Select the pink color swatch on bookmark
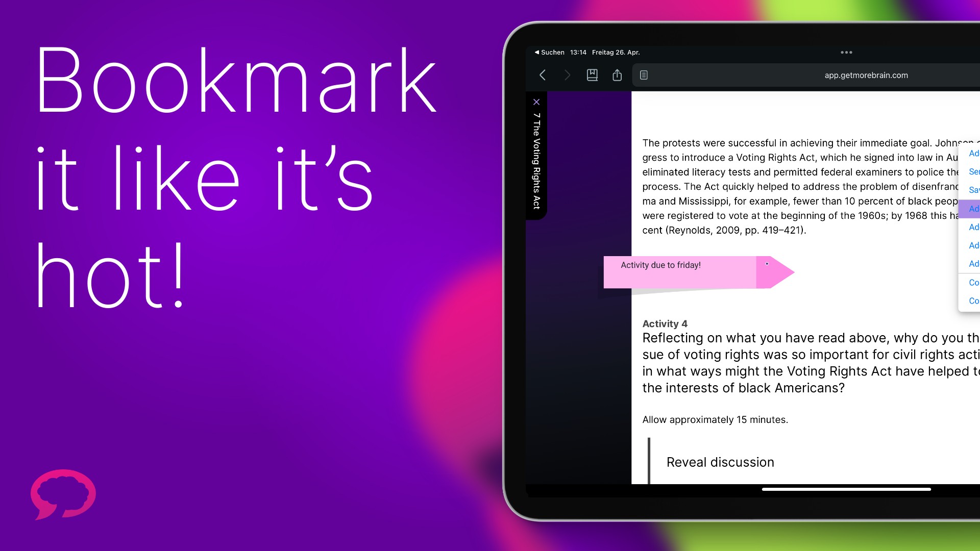980x551 pixels. click(x=767, y=263)
